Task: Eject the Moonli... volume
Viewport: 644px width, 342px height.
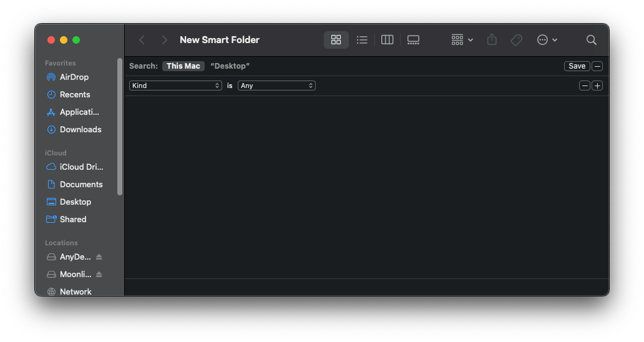Action: (x=99, y=274)
